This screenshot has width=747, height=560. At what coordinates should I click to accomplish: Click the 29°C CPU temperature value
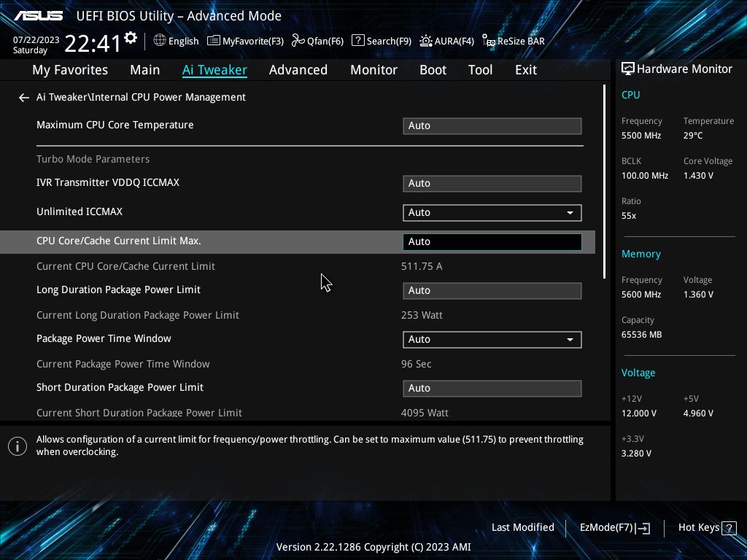[693, 136]
